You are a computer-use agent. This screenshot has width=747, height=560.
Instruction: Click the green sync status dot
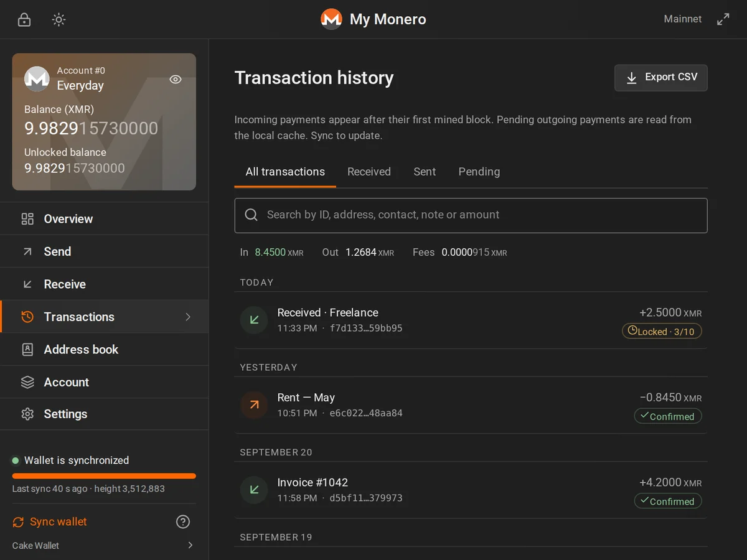[x=16, y=460]
